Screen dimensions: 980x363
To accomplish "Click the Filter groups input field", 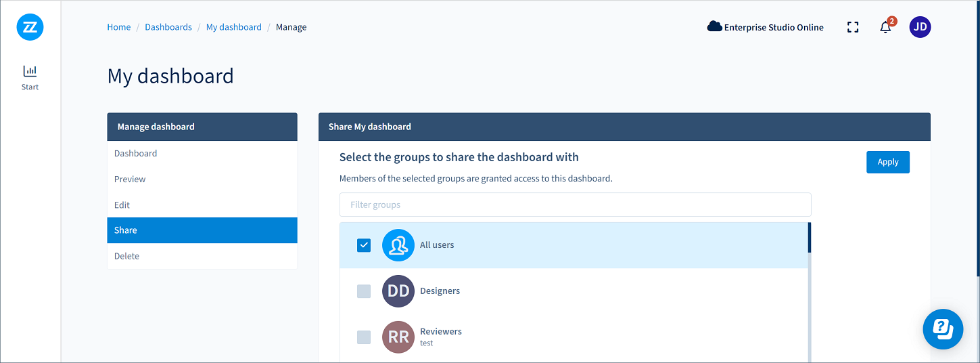I will click(575, 205).
